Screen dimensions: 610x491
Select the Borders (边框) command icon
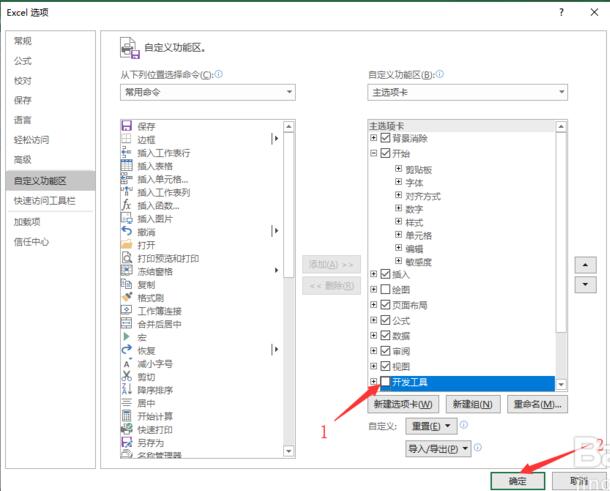pos(126,139)
